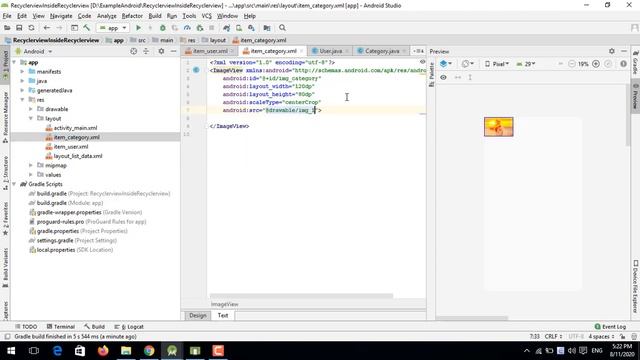Switch to the Category.java editor tab
640x360 pixels.
[382, 51]
